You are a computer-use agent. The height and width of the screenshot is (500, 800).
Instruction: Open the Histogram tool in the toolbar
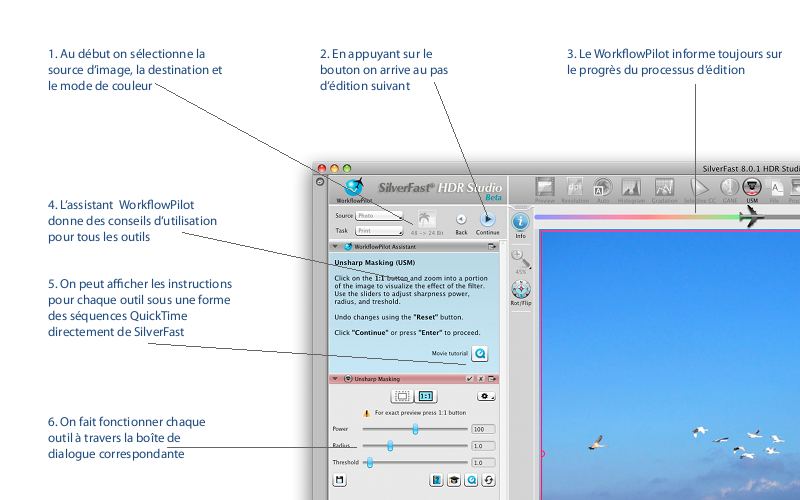click(x=631, y=187)
